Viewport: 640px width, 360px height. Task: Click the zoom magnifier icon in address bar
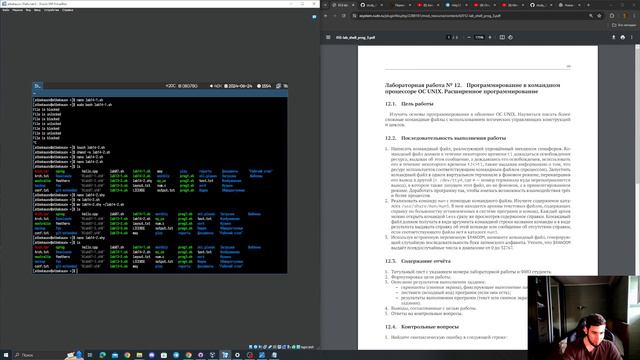pos(591,16)
